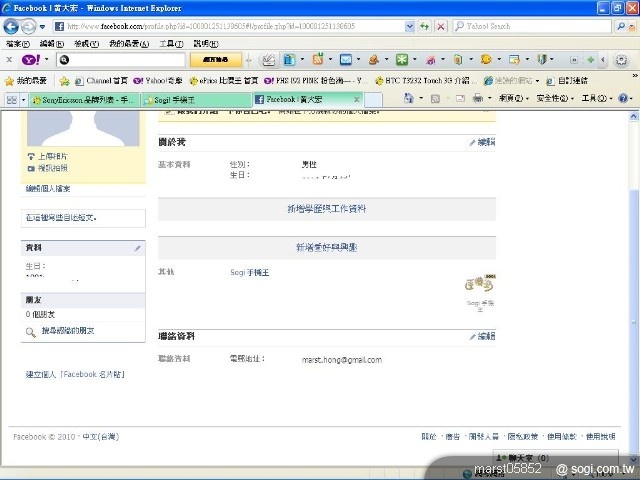The image size is (640, 480).
Task: Open the HTC T3232 Touch 3G bookmark
Action: coord(426,81)
